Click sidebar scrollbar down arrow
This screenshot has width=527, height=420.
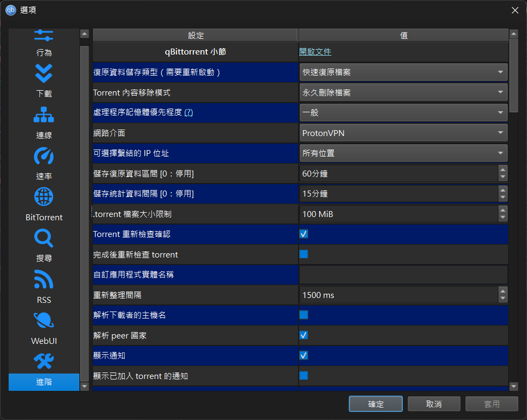[x=84, y=387]
